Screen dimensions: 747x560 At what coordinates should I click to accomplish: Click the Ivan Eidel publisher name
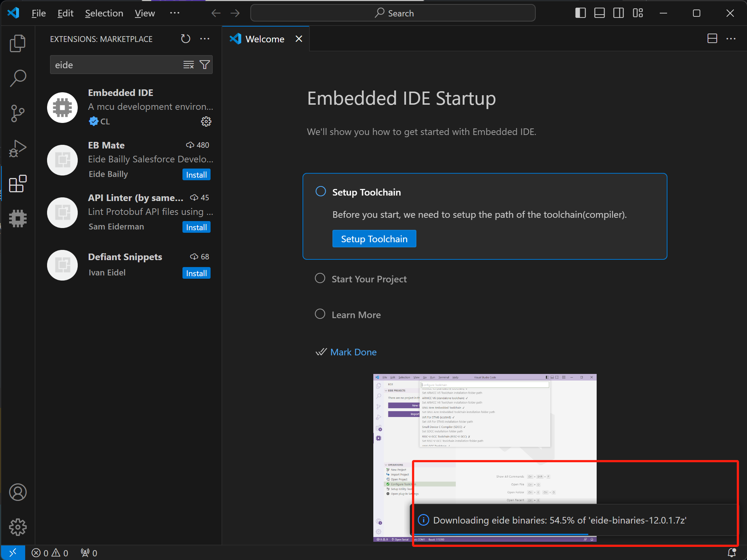click(107, 273)
